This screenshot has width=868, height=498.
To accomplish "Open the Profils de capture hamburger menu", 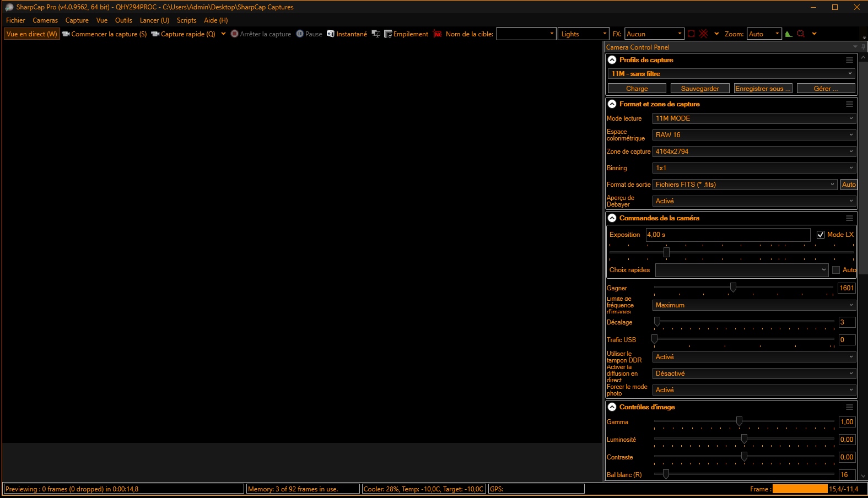I will [849, 60].
